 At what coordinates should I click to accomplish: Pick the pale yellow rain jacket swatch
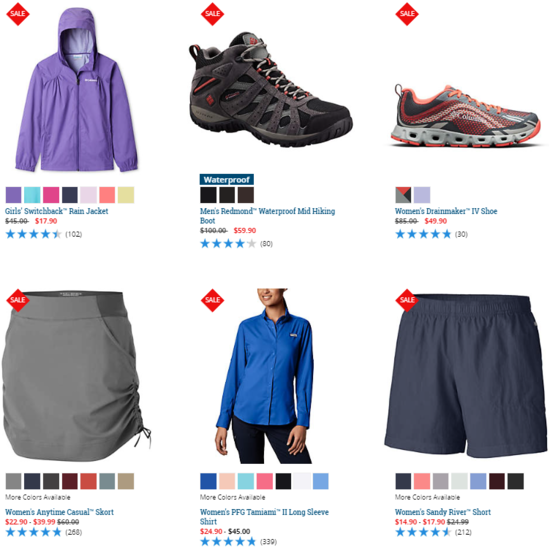point(126,195)
